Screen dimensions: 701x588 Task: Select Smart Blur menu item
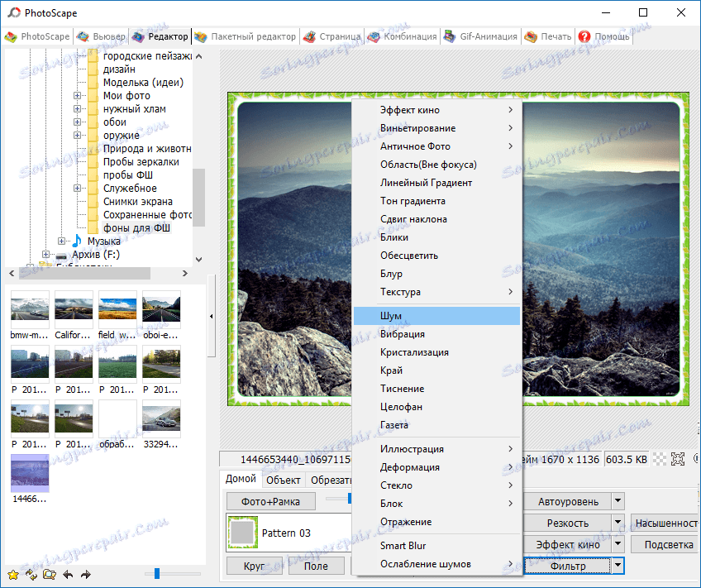tap(436, 546)
